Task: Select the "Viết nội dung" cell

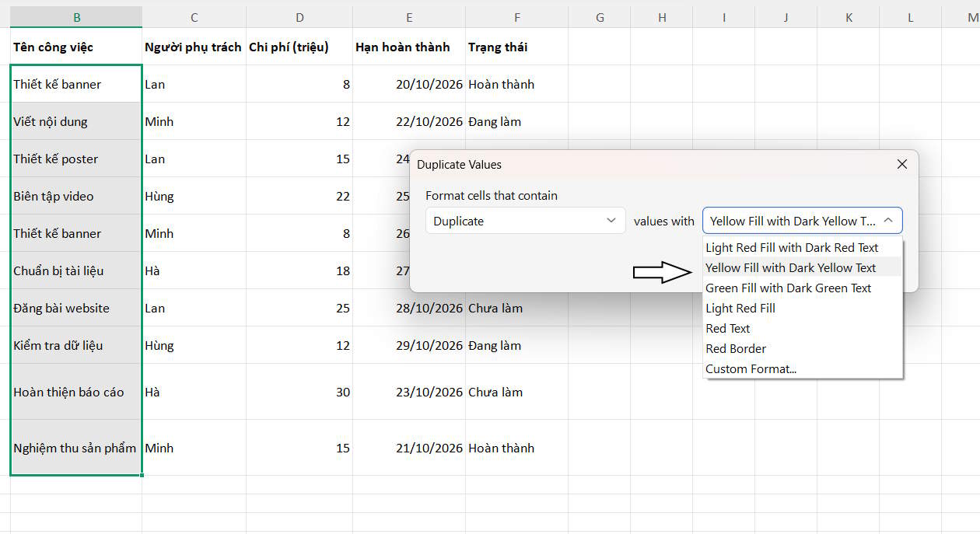Action: pos(76,121)
